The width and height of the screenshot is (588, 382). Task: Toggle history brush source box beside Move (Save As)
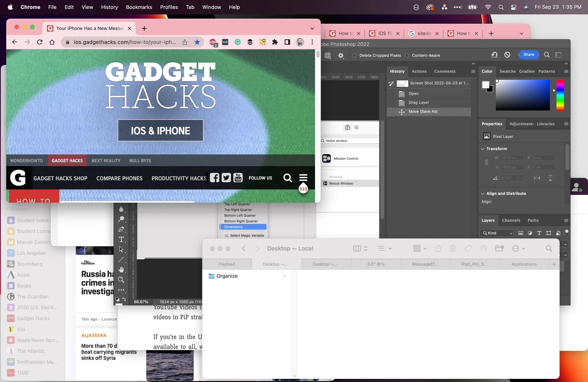point(391,112)
